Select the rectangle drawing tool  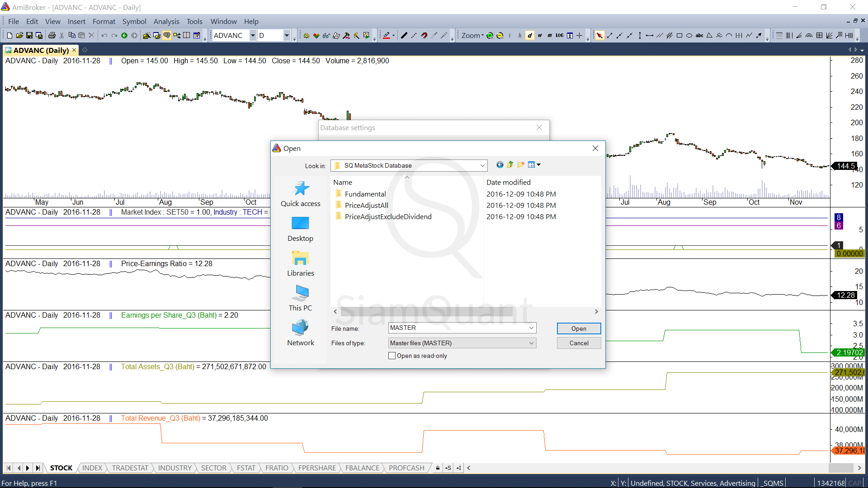(x=679, y=36)
